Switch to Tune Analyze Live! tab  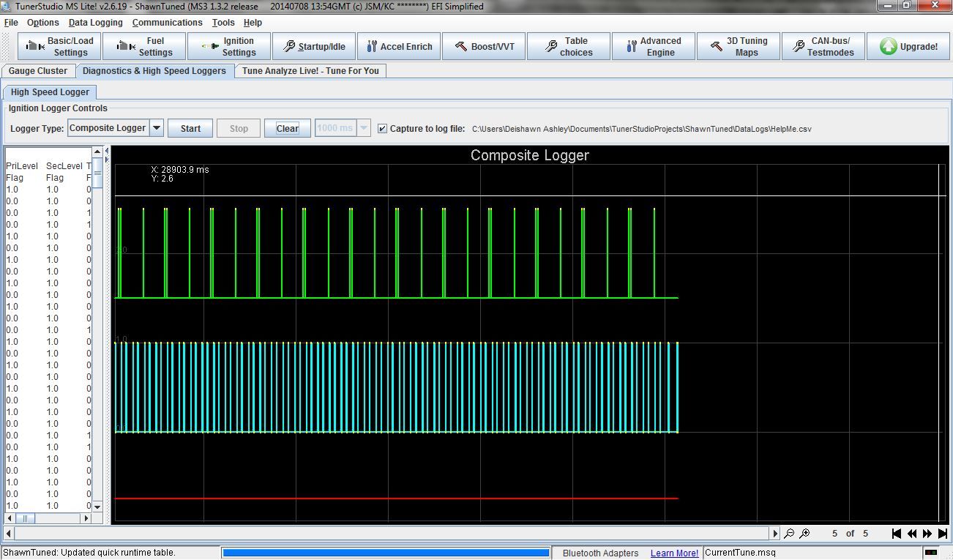[x=310, y=71]
